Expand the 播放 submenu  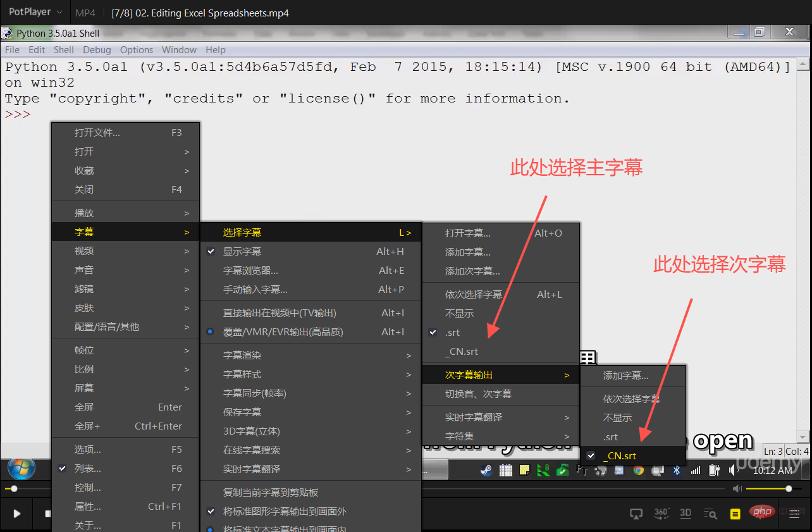point(125,213)
